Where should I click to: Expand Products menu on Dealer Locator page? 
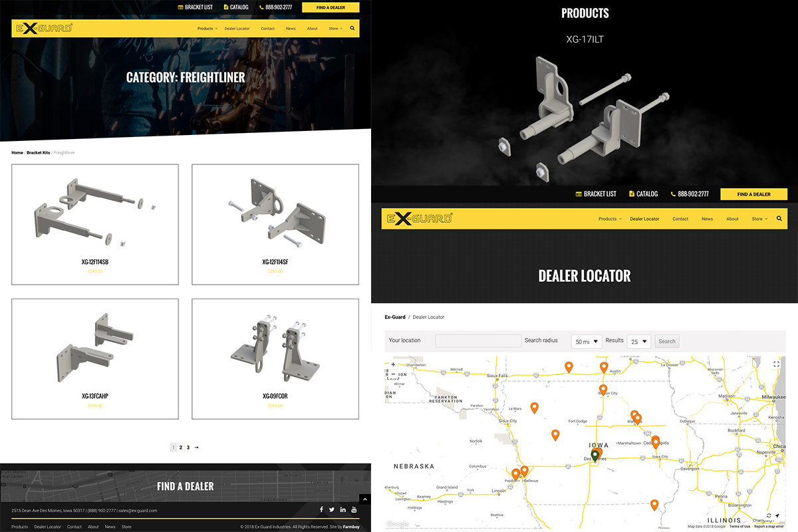click(610, 219)
